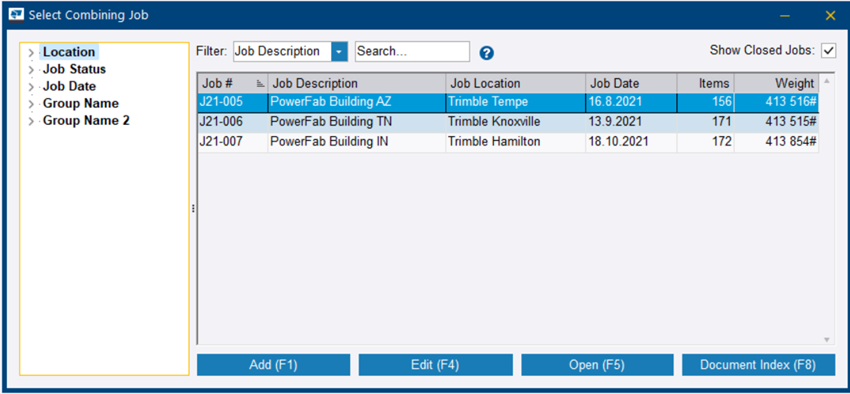Click the Trimble Knoxville location cell

516,122
